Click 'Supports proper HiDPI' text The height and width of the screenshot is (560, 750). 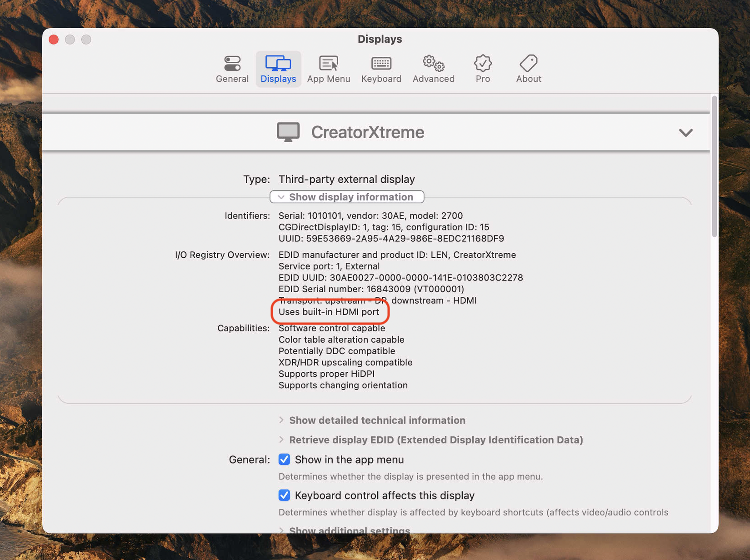tap(326, 374)
